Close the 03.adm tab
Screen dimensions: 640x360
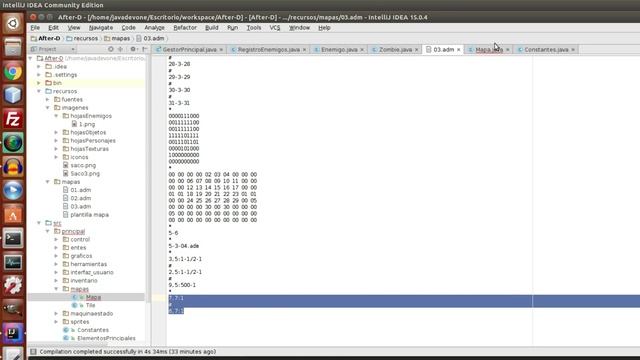458,49
